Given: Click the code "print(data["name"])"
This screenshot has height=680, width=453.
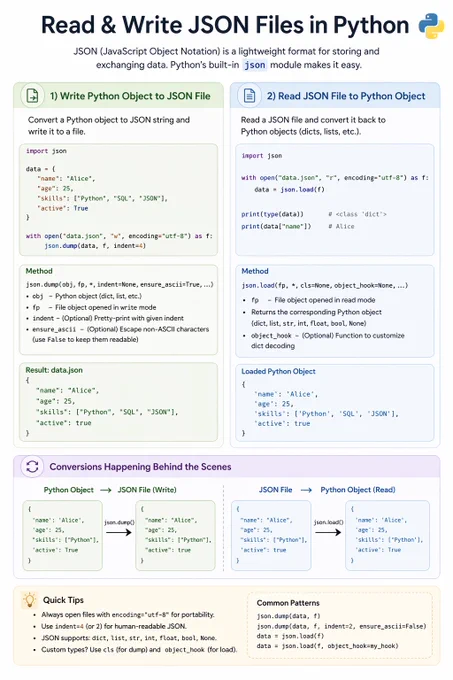Looking at the screenshot, I should point(276,226).
